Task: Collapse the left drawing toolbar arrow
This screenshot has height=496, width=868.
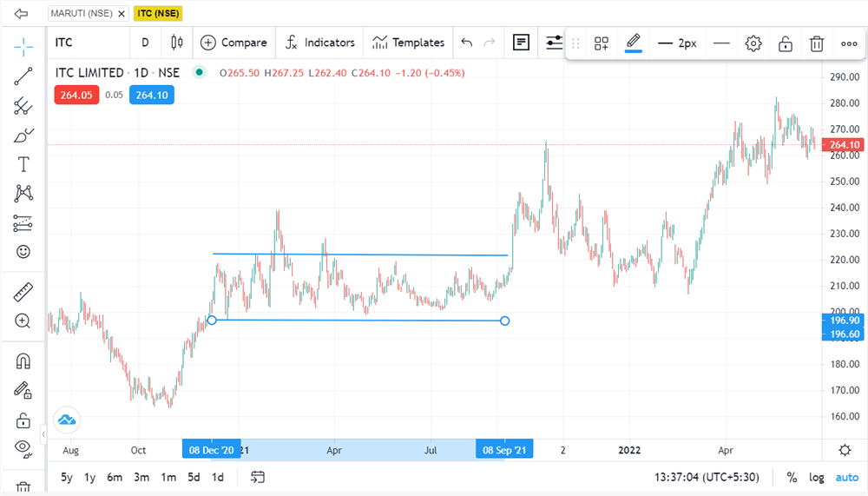Action: [x=43, y=434]
